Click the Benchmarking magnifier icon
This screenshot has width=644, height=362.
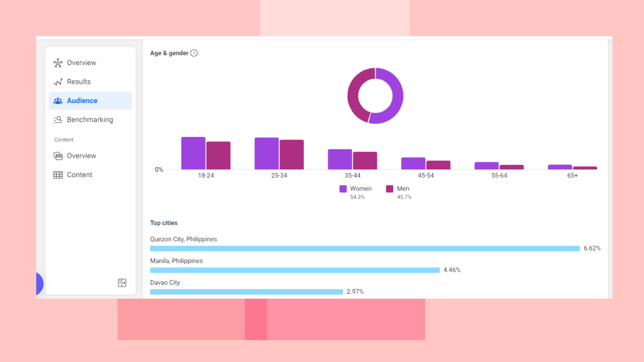tap(58, 120)
